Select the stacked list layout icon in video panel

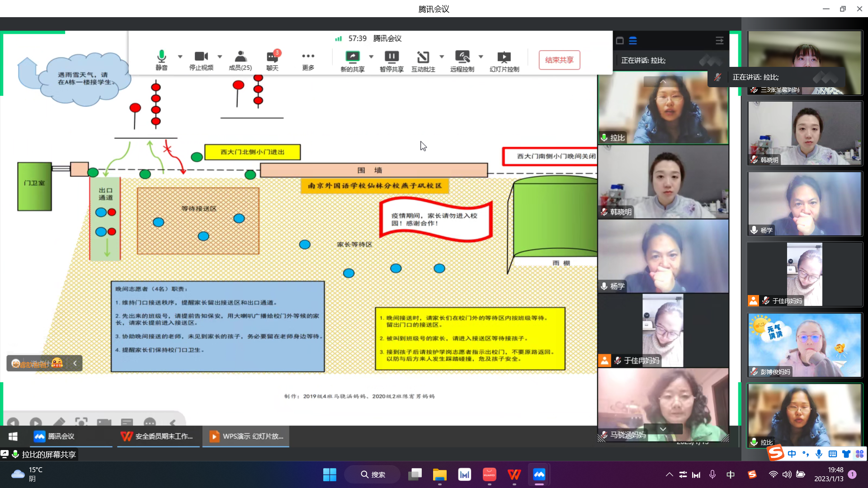point(633,41)
